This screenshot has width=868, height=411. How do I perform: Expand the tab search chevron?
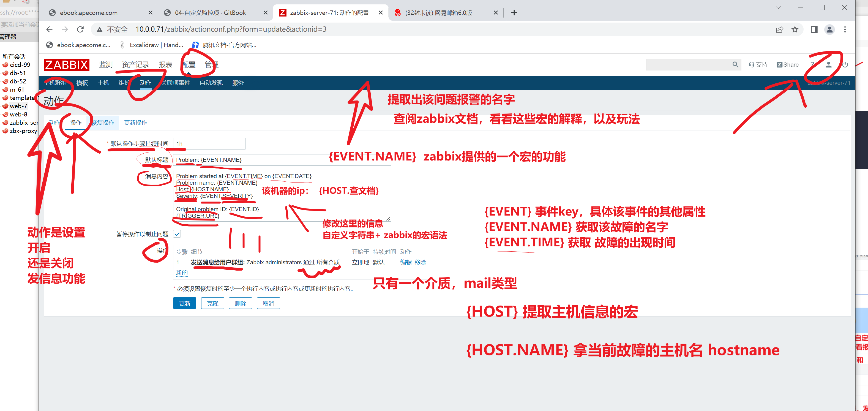tap(778, 7)
